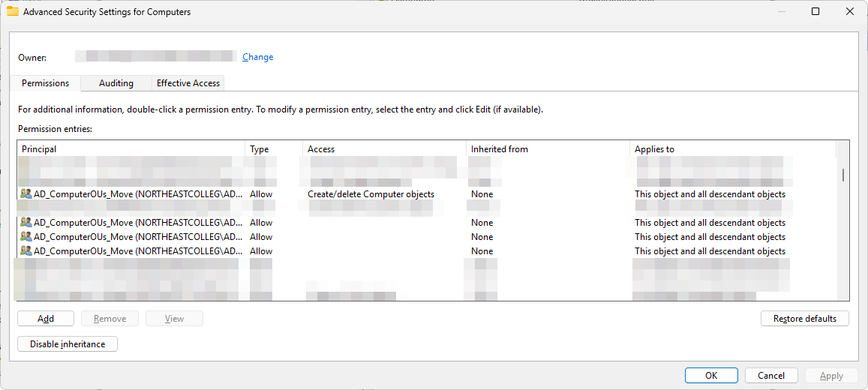The height and width of the screenshot is (390, 868).
Task: Select the Create/delete Computer objects access cell
Action: pos(371,194)
